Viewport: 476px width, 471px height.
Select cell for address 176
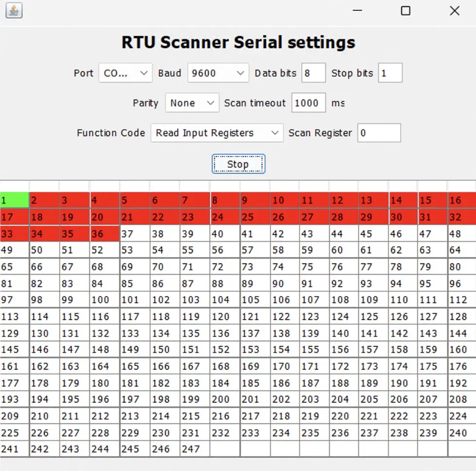pyautogui.click(x=462, y=366)
